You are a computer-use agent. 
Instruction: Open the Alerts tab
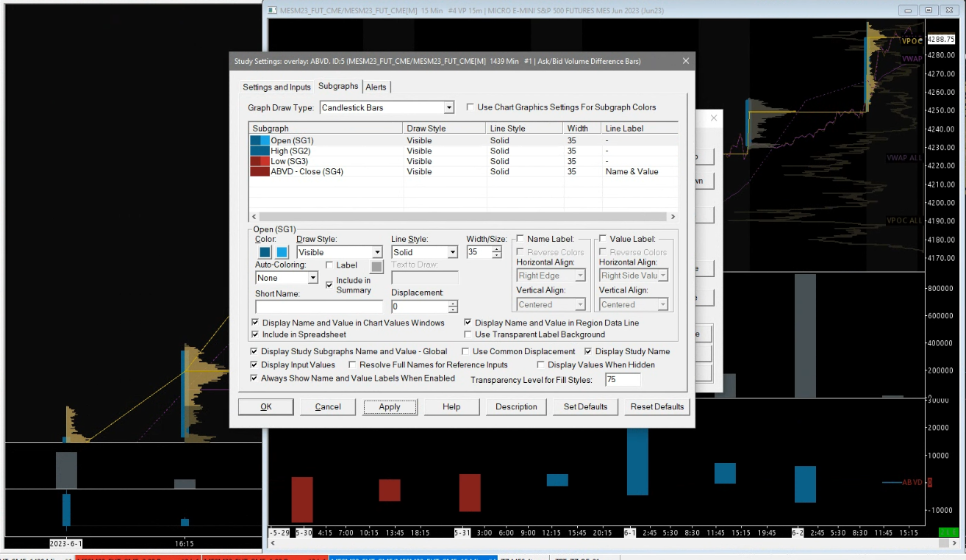376,87
